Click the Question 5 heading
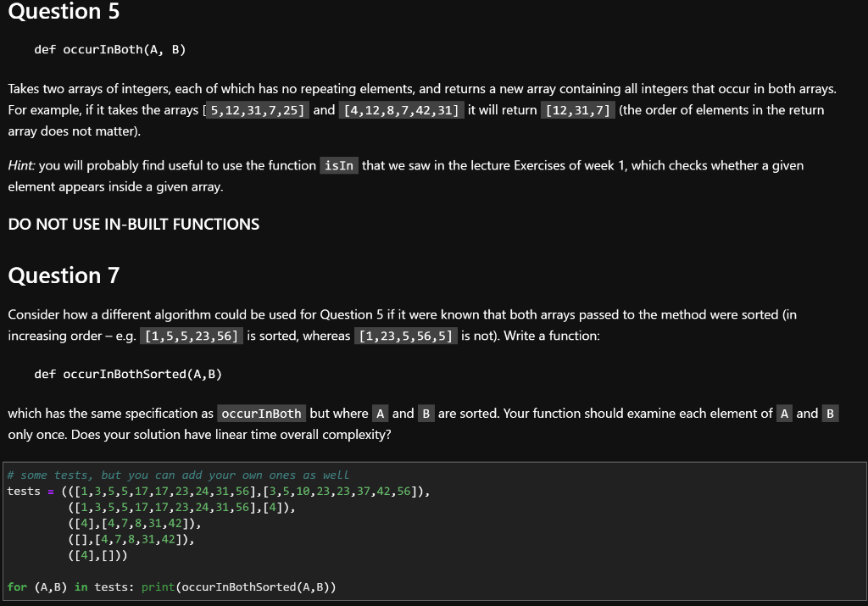This screenshot has height=606, width=868. (x=63, y=12)
